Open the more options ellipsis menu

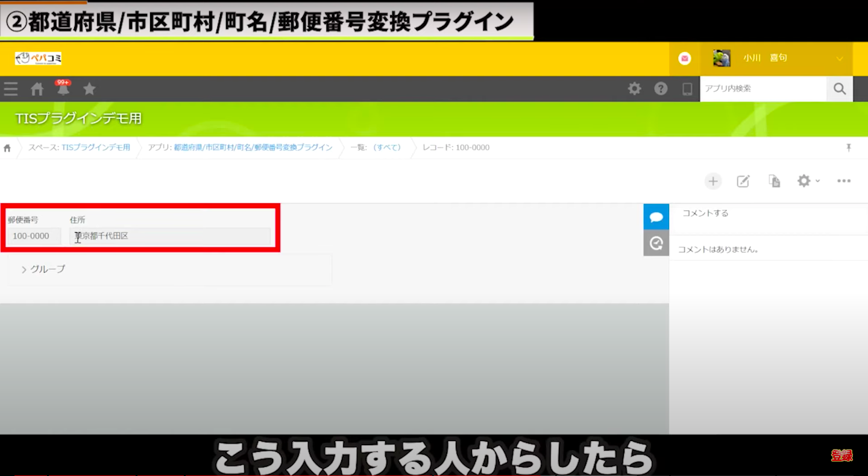(x=844, y=181)
